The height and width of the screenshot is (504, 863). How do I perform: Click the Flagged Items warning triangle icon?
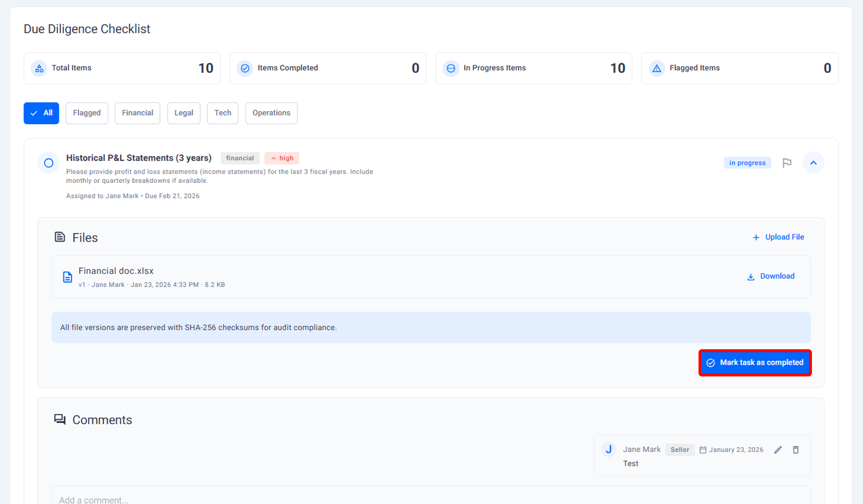pyautogui.click(x=657, y=68)
